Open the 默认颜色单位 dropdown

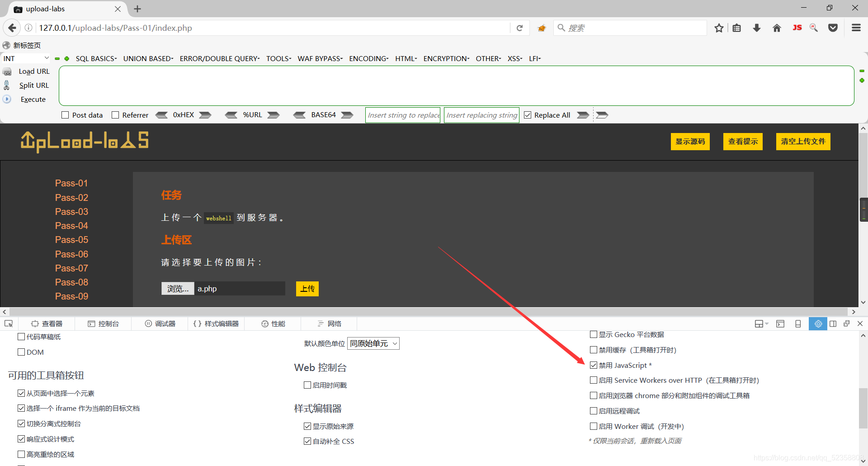pyautogui.click(x=373, y=343)
